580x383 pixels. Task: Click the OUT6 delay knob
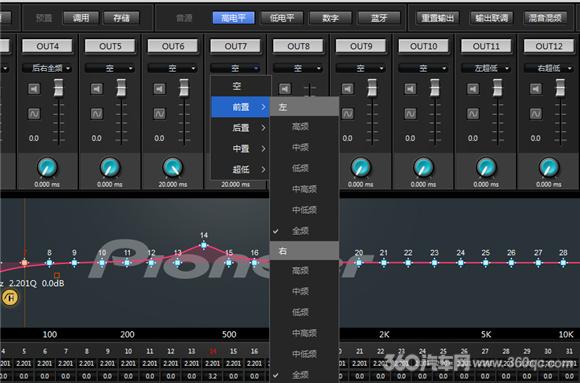pos(173,167)
